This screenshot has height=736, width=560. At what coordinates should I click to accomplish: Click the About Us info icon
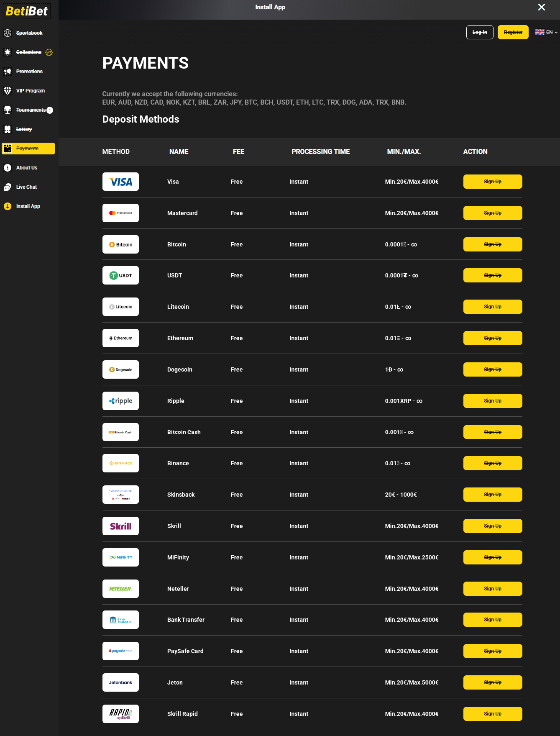(8, 168)
